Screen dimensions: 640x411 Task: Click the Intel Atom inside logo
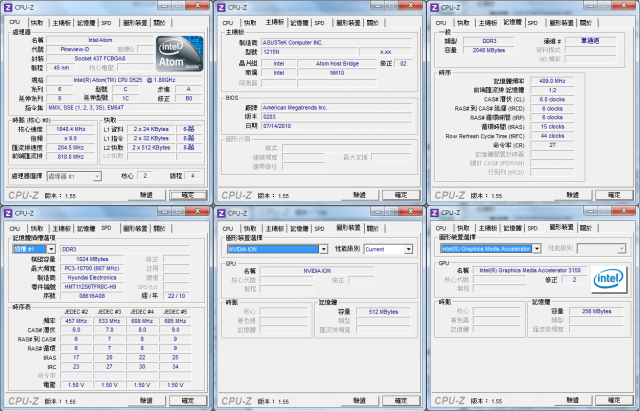pyautogui.click(x=180, y=54)
